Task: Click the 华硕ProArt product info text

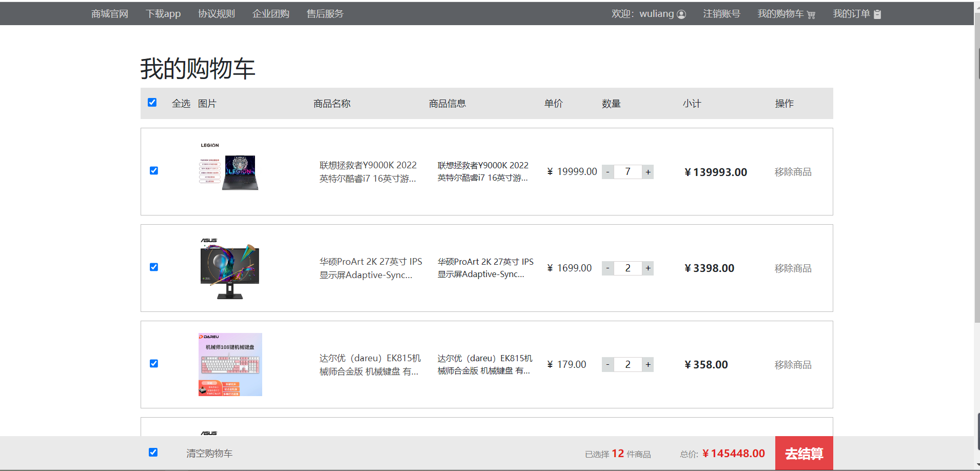Action: 485,268
